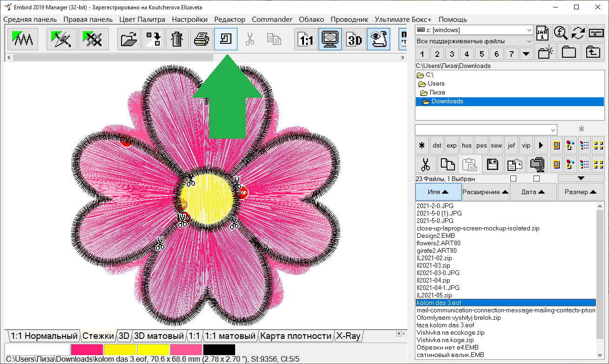Click the pes format filter button
The width and height of the screenshot is (609, 364).
pyautogui.click(x=481, y=145)
